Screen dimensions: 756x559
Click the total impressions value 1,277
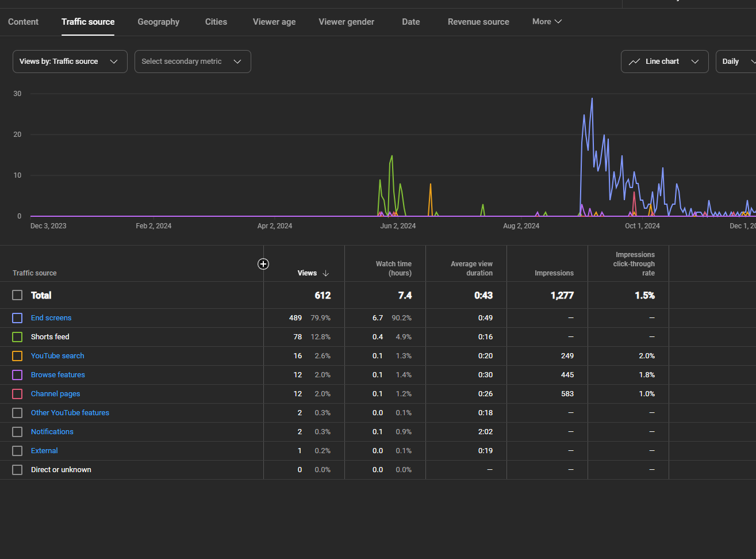[562, 295]
